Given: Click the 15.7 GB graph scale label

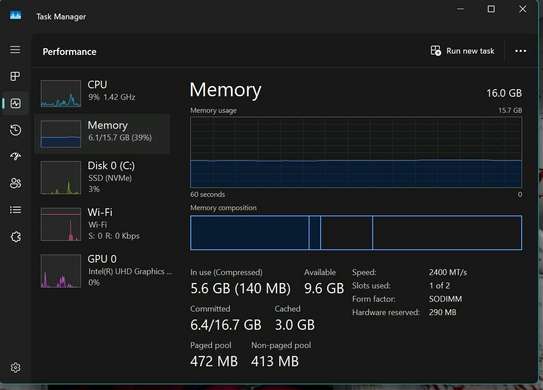Looking at the screenshot, I should pyautogui.click(x=510, y=110).
